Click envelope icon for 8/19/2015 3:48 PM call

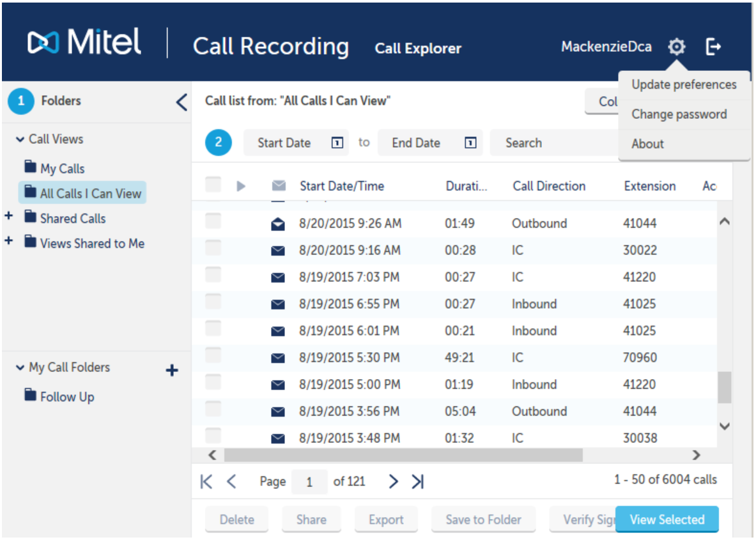[278, 438]
